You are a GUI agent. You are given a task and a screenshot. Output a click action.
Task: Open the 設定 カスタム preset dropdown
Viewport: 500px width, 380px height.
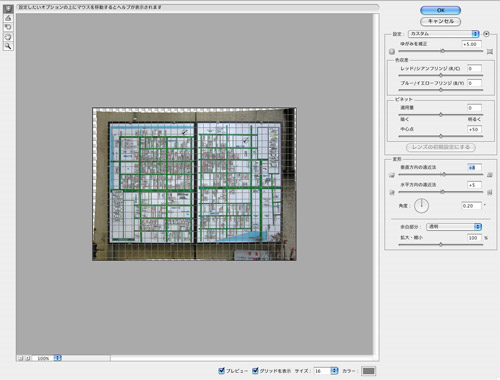[444, 34]
